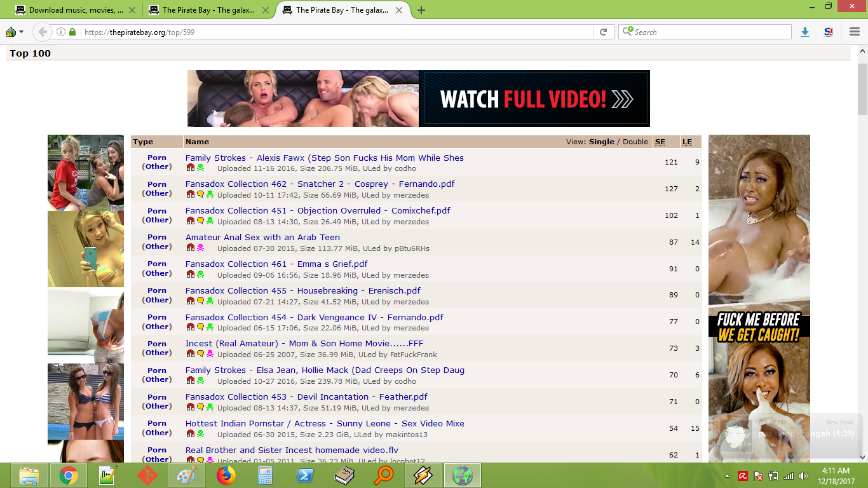Screen dimensions: 868x488
Task: Open the dropdown arrow beside the left toolbar icon
Action: coord(21,32)
